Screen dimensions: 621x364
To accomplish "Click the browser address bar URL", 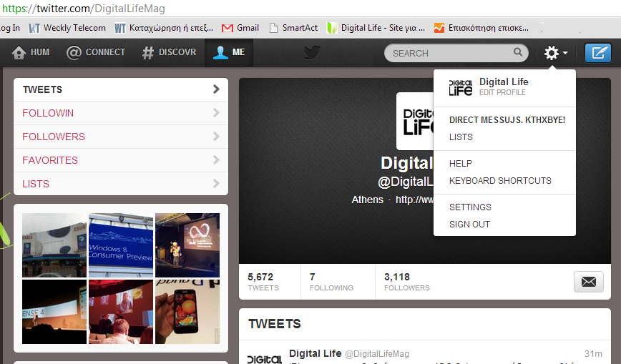I will click(84, 9).
